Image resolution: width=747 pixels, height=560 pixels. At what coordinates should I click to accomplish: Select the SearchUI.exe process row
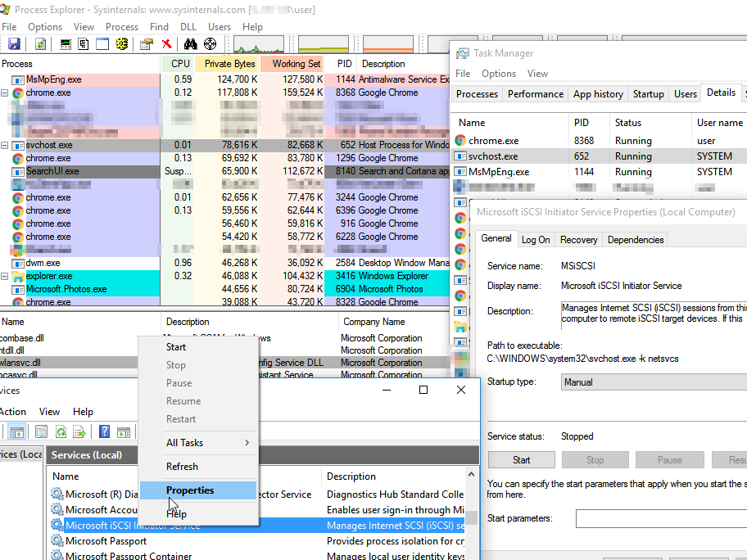click(x=225, y=171)
